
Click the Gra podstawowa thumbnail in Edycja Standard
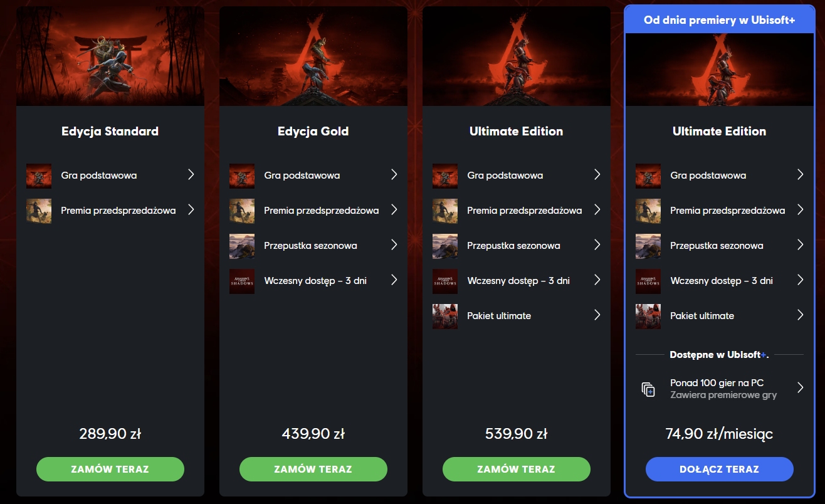[39, 176]
